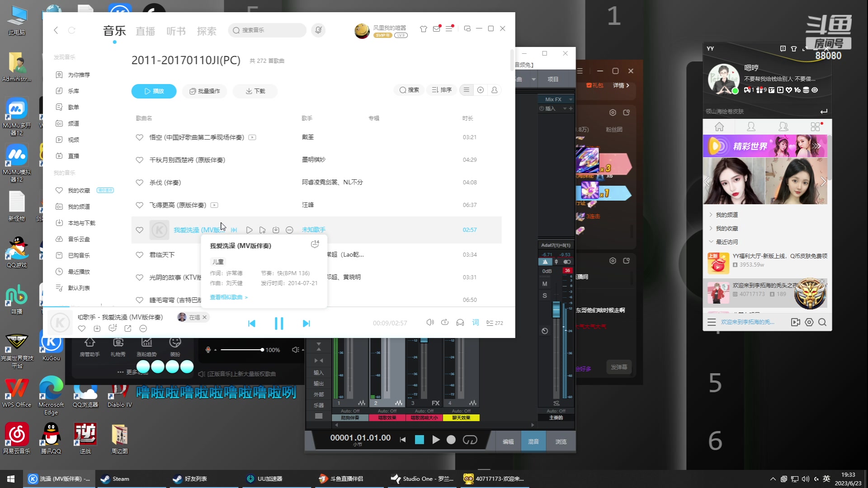The image size is (868, 488).
Task: Click the volume speaker icon in playback bar
Action: 429,322
